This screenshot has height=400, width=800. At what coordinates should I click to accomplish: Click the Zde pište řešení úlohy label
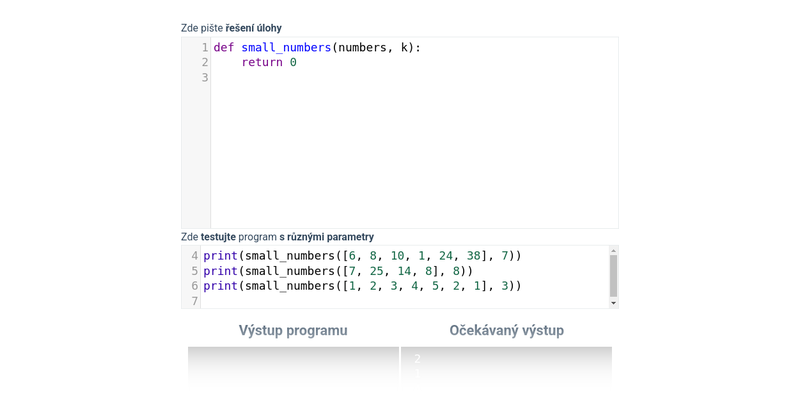[231, 28]
